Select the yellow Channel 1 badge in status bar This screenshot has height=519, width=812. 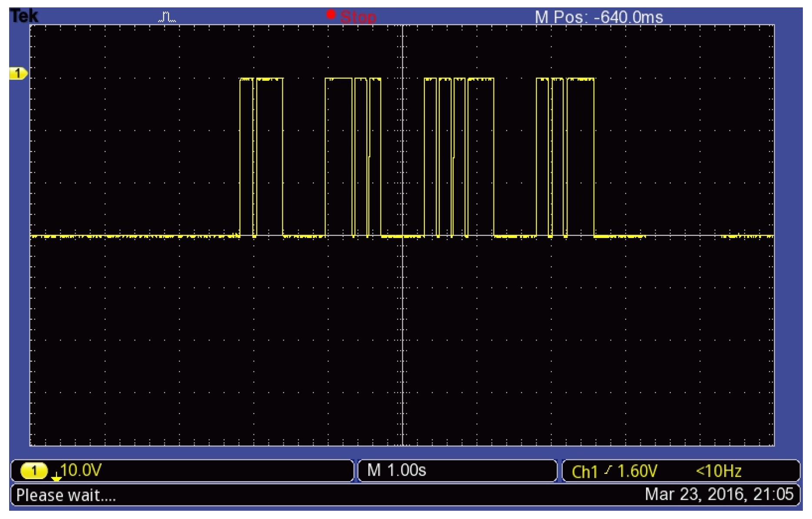tap(34, 470)
